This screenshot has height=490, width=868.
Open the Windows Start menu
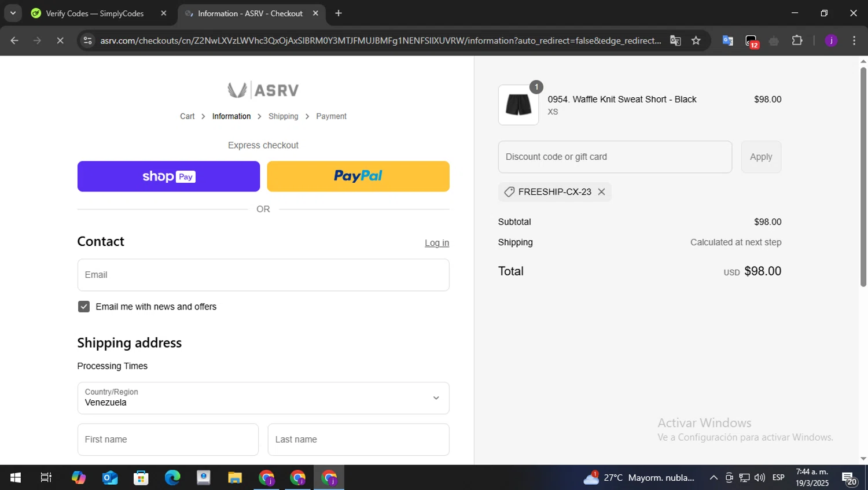pyautogui.click(x=16, y=478)
